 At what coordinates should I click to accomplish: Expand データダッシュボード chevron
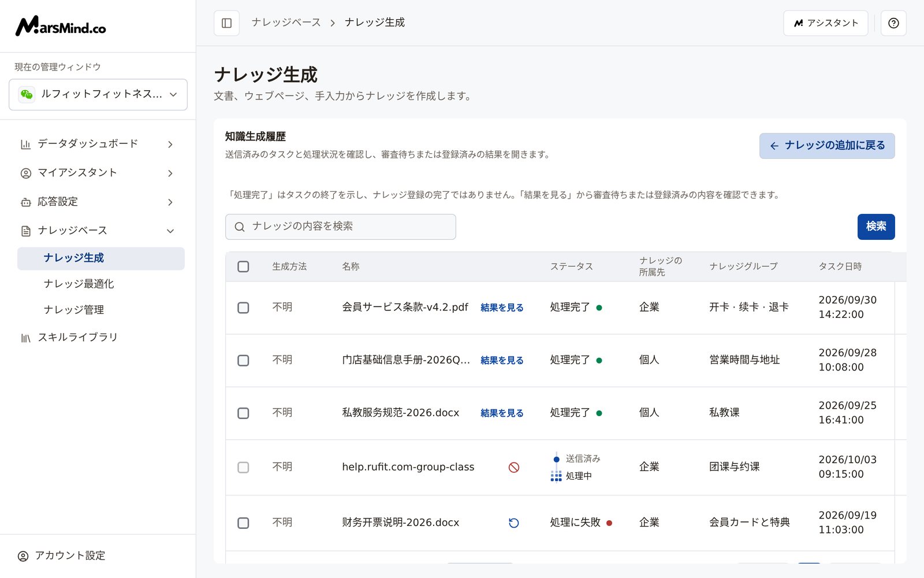pos(170,144)
